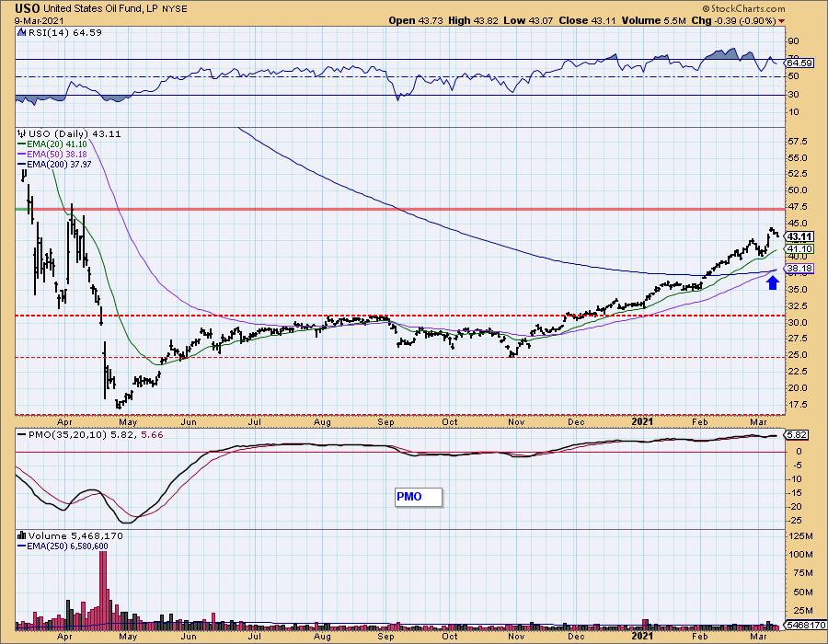This screenshot has width=828, height=644.
Task: Click the 90 level on RSI axis
Action: (x=794, y=41)
